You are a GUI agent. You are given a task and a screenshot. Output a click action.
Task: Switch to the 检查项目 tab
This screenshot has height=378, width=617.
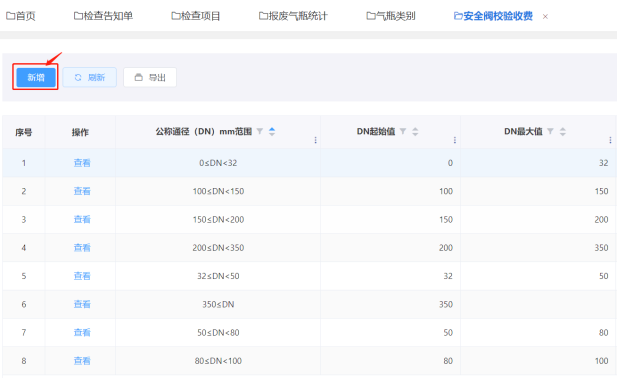coord(196,16)
